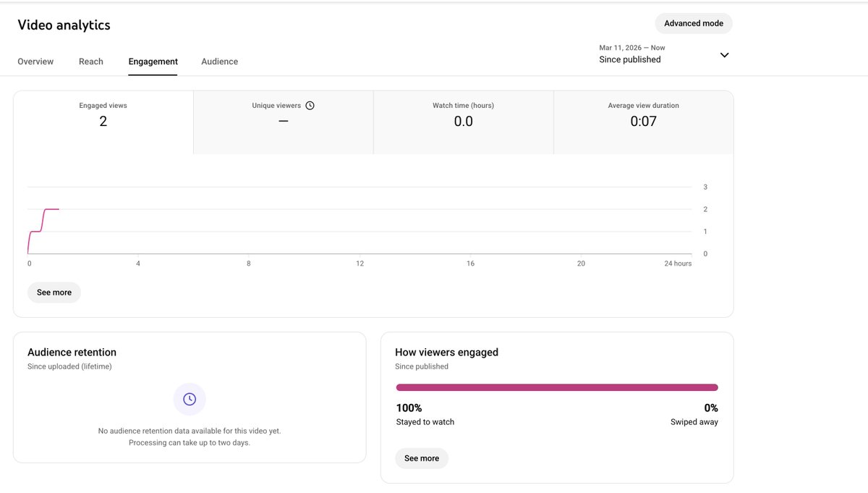Click See more in How viewers engaged
This screenshot has height=493, width=868.
[x=422, y=458]
